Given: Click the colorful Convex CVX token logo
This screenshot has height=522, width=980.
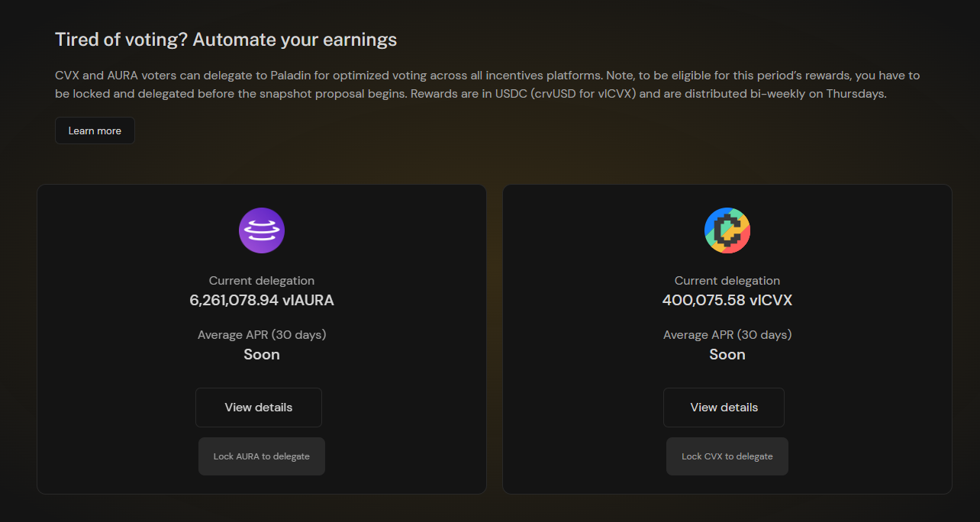Looking at the screenshot, I should pos(727,230).
